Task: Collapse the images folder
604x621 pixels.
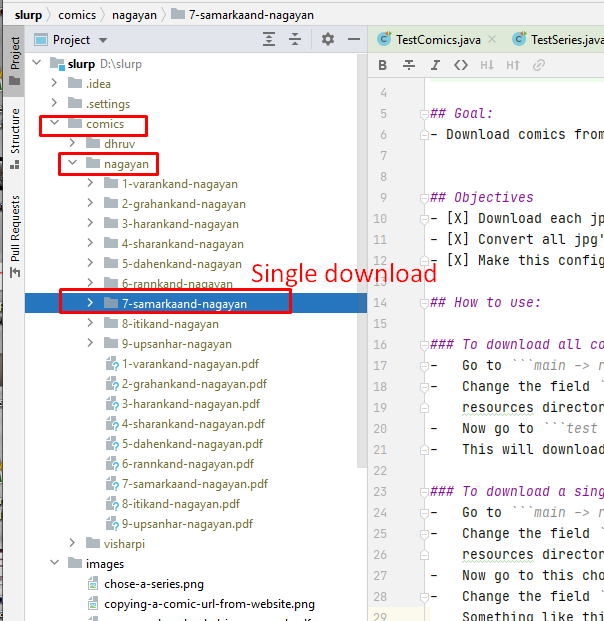Action: coord(54,562)
